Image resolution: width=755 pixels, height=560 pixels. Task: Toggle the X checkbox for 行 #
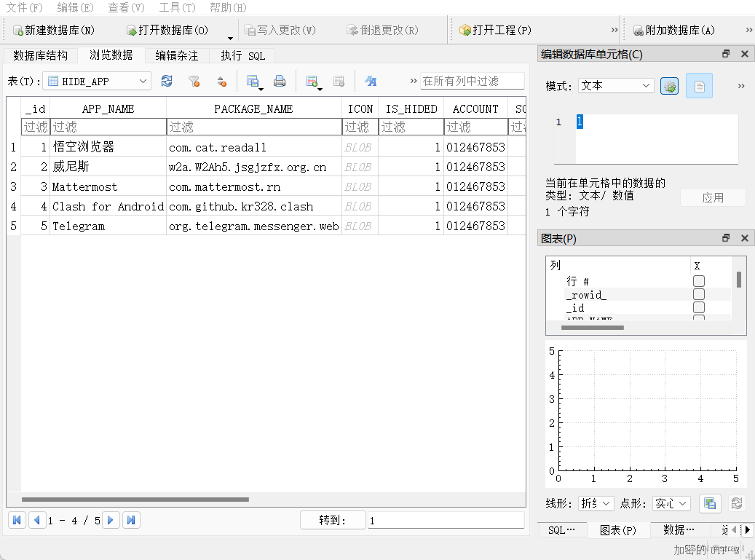(699, 280)
